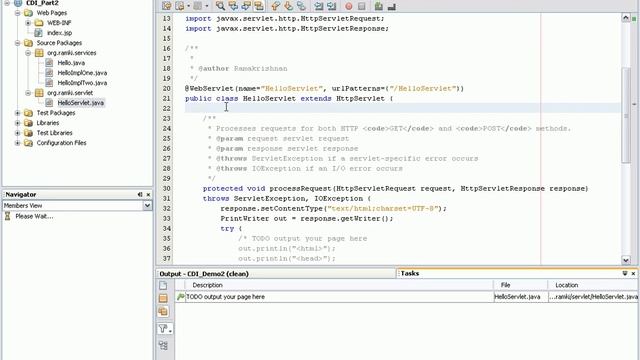
Task: Expand the Libraries node
Action: pos(18,123)
